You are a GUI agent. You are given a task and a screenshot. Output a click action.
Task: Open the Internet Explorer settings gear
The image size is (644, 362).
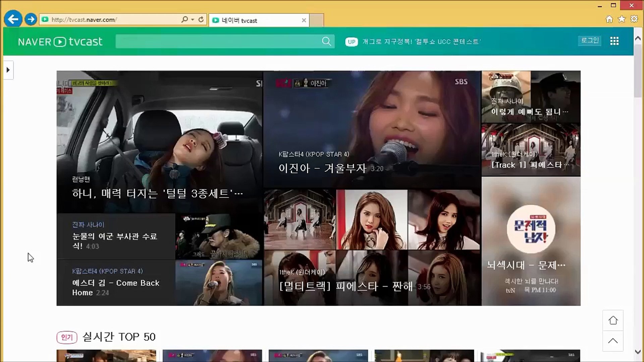pos(634,19)
